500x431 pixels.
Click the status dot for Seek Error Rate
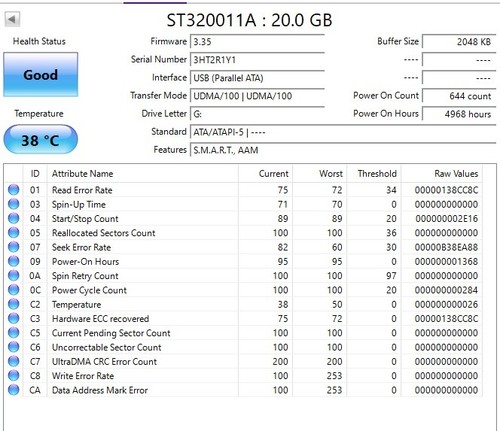(14, 247)
